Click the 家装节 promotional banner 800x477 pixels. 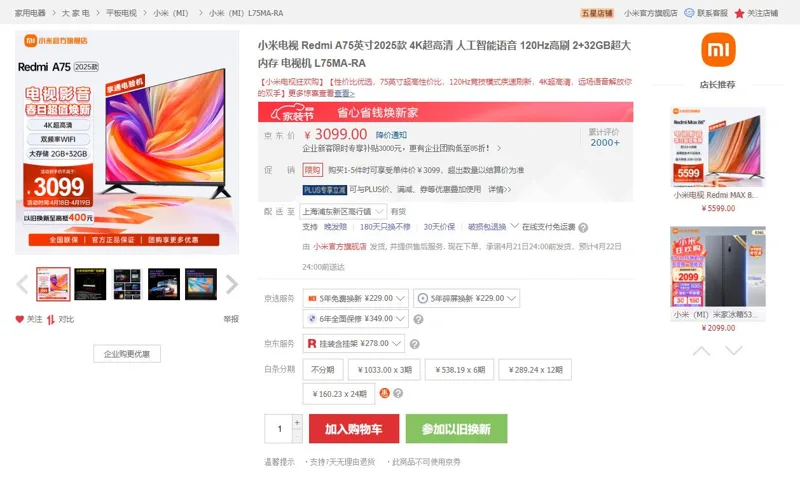[x=445, y=112]
